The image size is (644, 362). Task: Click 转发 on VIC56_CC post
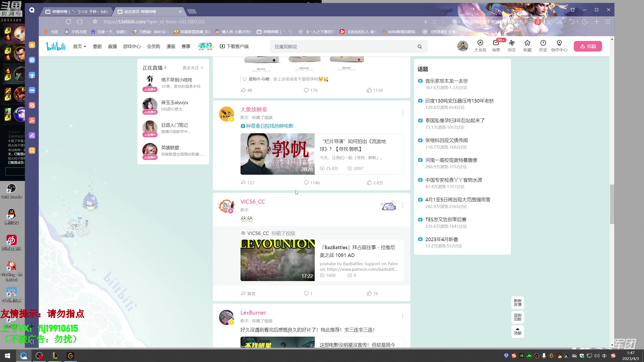[248, 293]
